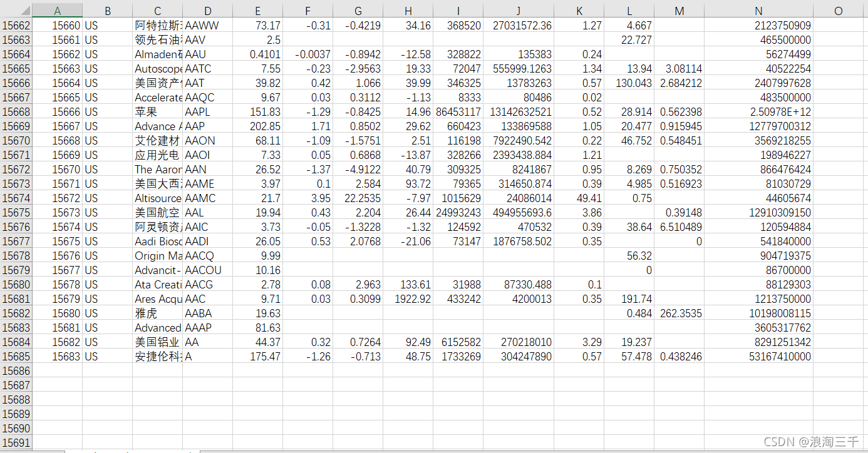Screen dimensions: 868x453
Task: Select column B header
Action: (108, 11)
